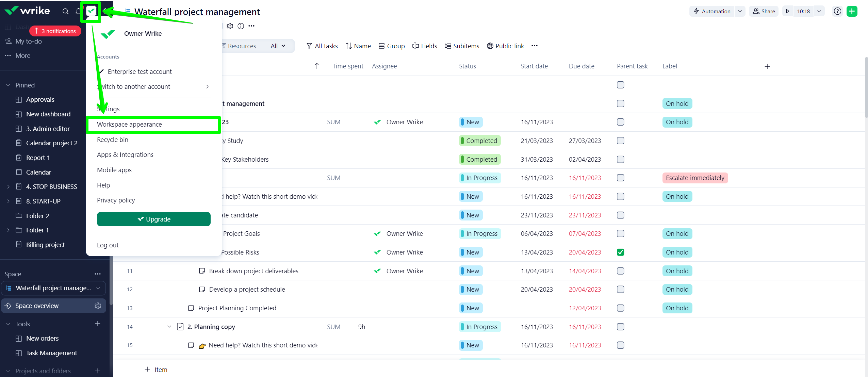The height and width of the screenshot is (377, 868).
Task: Open the project settings gear icon
Action: pos(230,26)
